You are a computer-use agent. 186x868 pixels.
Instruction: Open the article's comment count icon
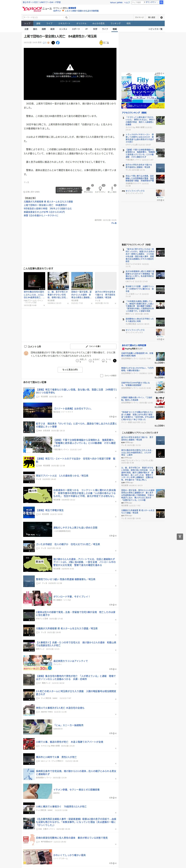pyautogui.click(x=45, y=43)
